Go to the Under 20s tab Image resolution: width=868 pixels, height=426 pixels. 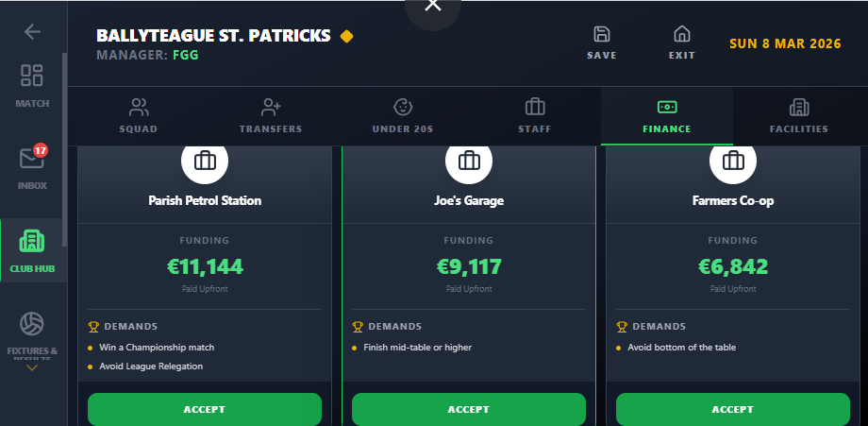tap(403, 116)
